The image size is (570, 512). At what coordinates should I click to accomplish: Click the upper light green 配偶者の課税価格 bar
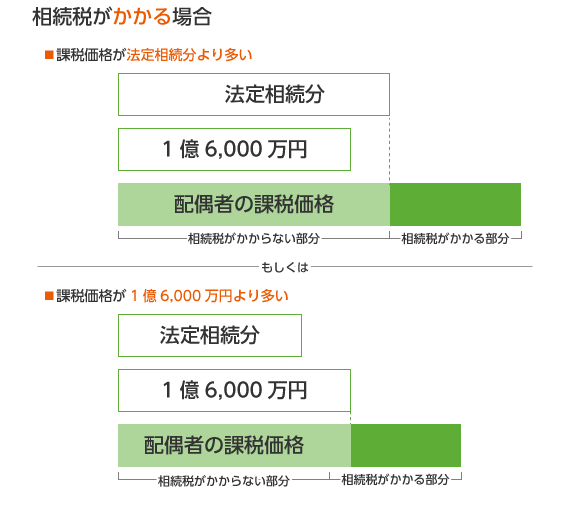tap(254, 204)
